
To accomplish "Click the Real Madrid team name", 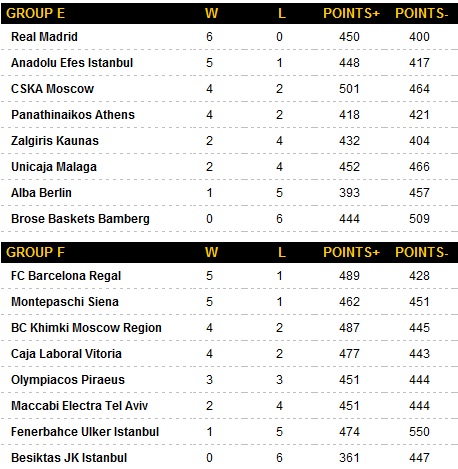I will (x=44, y=37).
